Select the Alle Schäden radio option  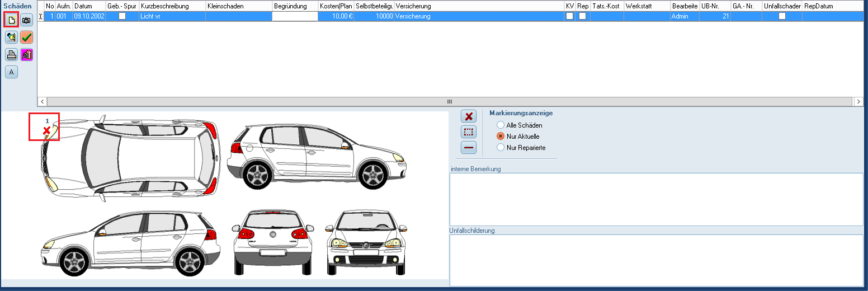pos(501,125)
